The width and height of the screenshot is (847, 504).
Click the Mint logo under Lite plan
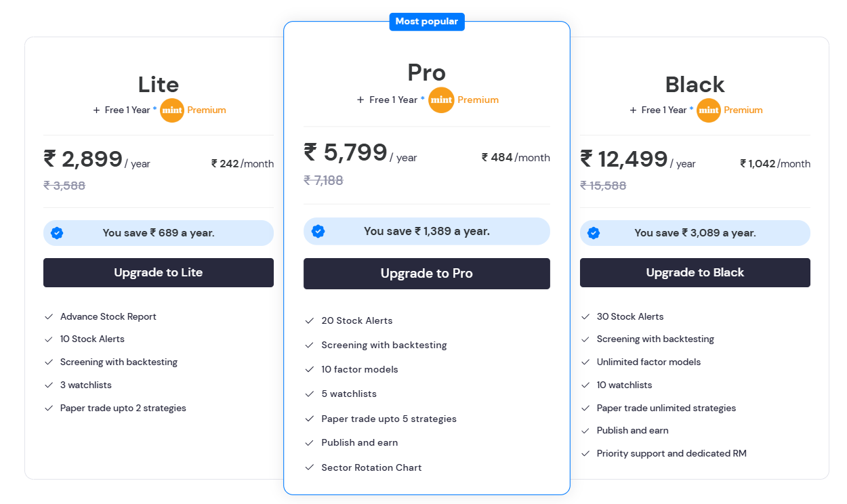tap(172, 110)
